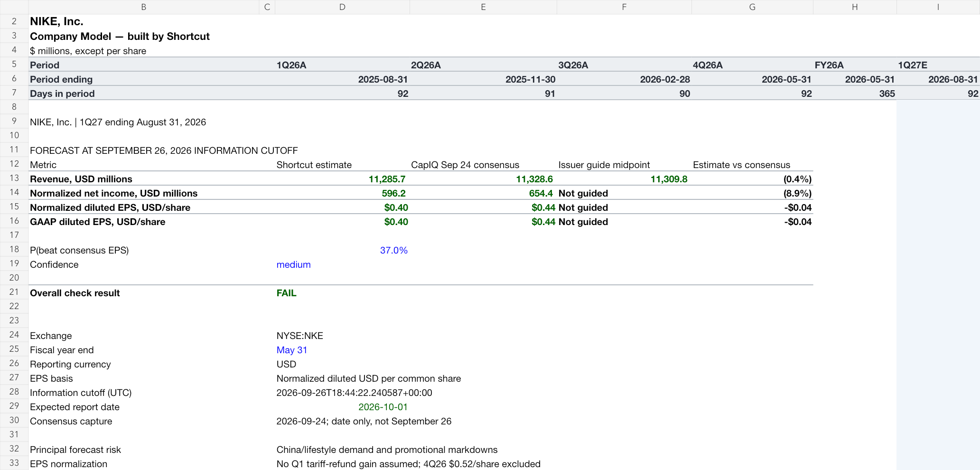Click the 'Issuer guide midpoint' label
The width and height of the screenshot is (980, 470).
pos(604,165)
